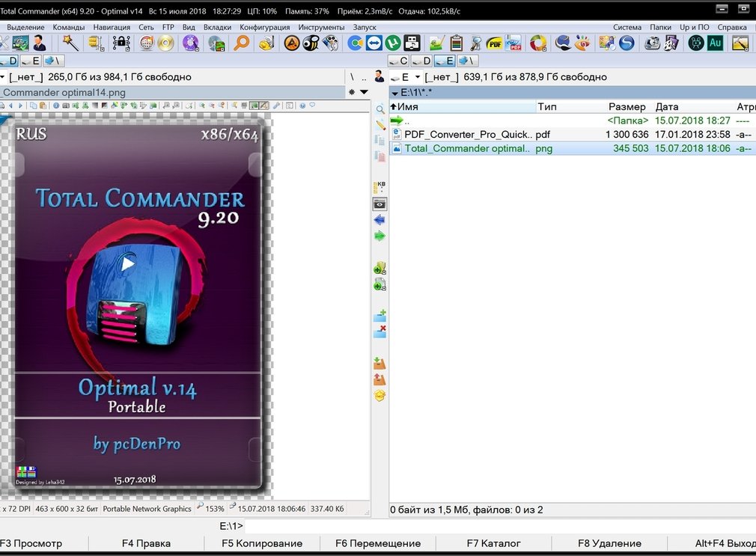Screen dimensions: 756x556
Task: Click the info button in viewer toolbar
Action: [56, 105]
